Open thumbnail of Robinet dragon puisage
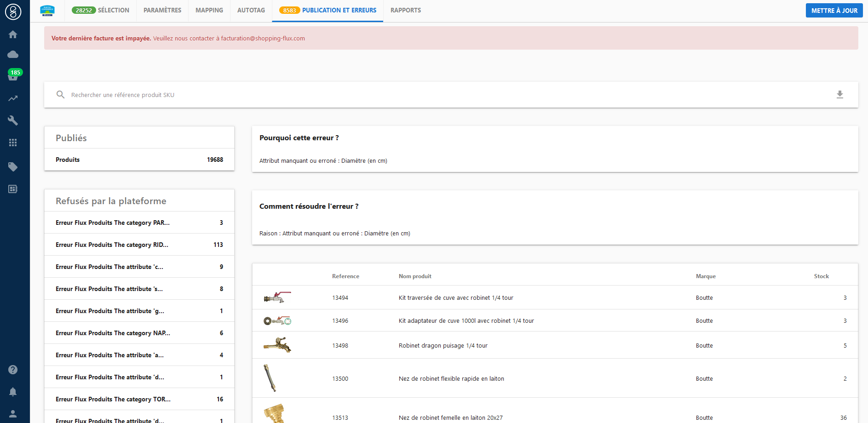This screenshot has width=868, height=423. 277,345
